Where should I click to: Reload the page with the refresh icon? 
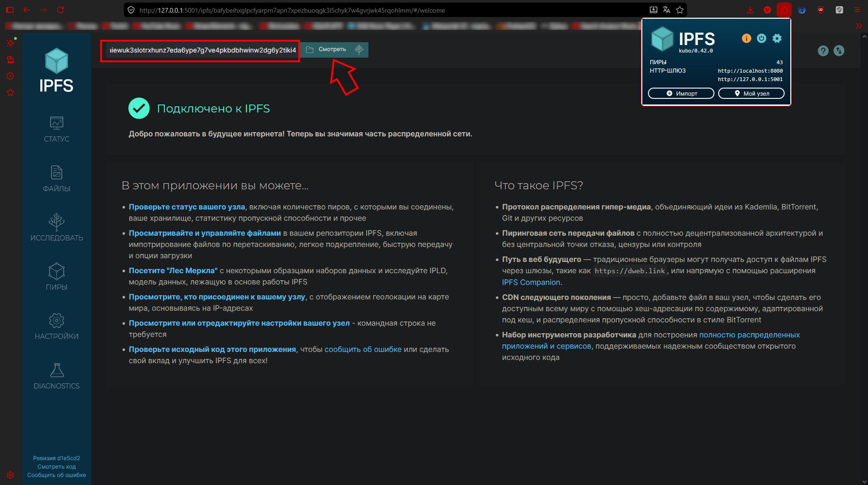point(60,10)
